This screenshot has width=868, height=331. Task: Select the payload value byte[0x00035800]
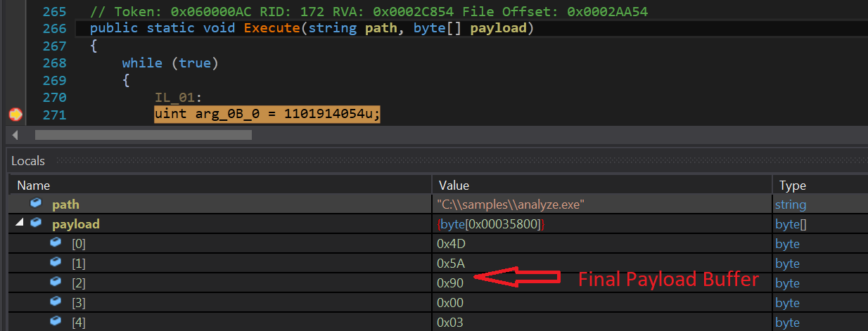(x=491, y=224)
